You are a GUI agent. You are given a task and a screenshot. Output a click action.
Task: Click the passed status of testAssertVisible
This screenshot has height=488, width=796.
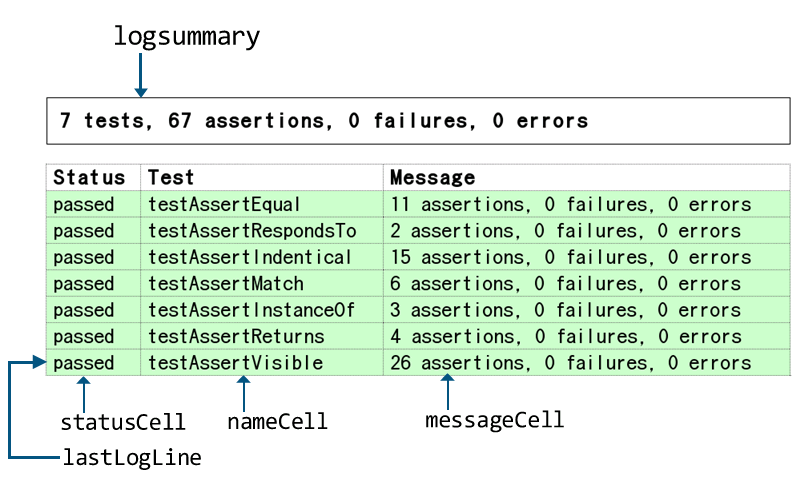pos(93,363)
